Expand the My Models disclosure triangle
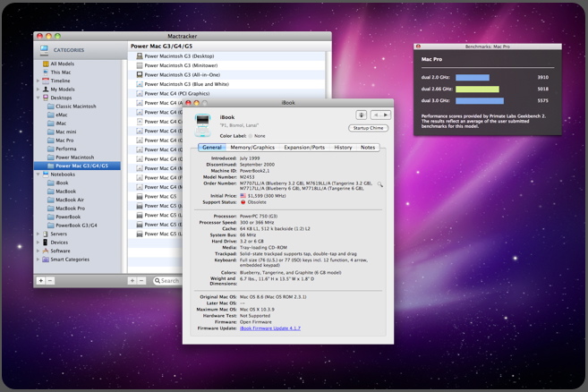The width and height of the screenshot is (588, 392). (x=38, y=89)
